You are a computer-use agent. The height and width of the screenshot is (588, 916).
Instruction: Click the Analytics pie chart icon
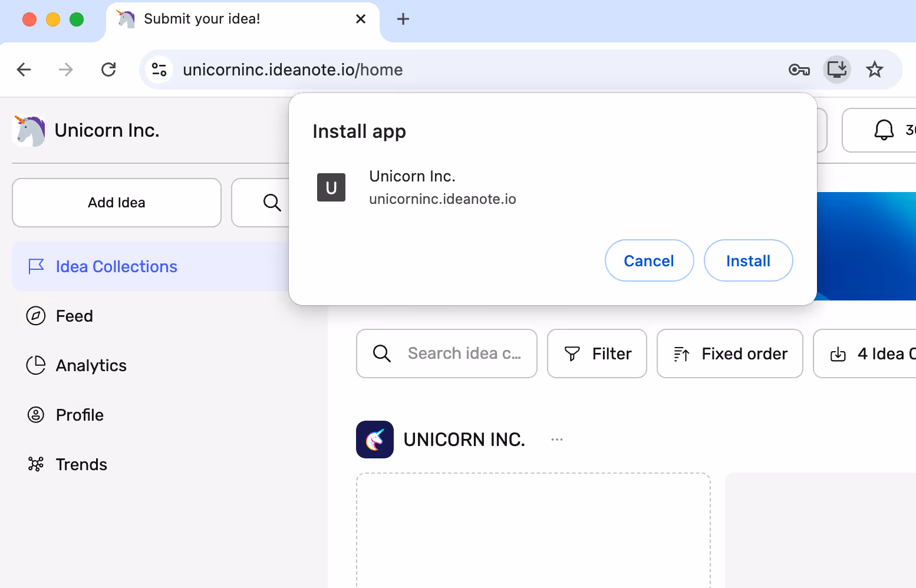click(x=36, y=365)
